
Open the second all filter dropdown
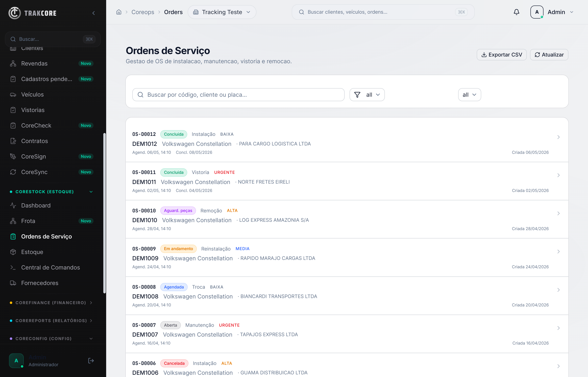pyautogui.click(x=469, y=95)
